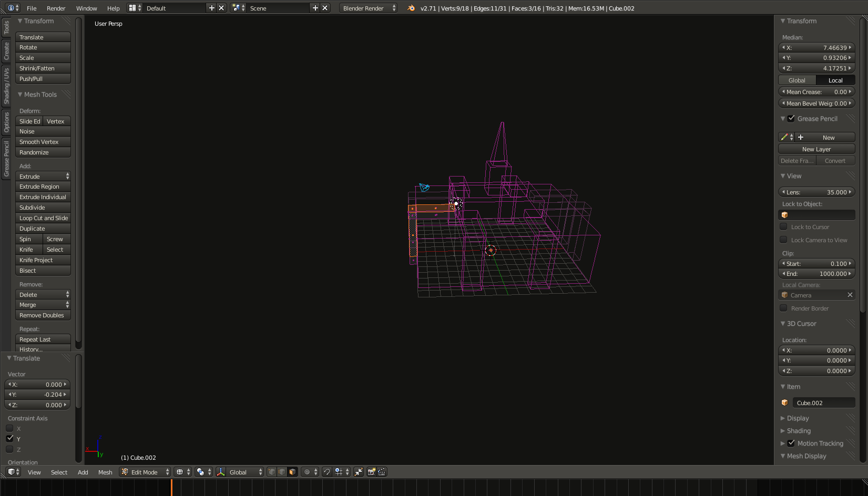Toggle proportional editing circle icon

(308, 472)
